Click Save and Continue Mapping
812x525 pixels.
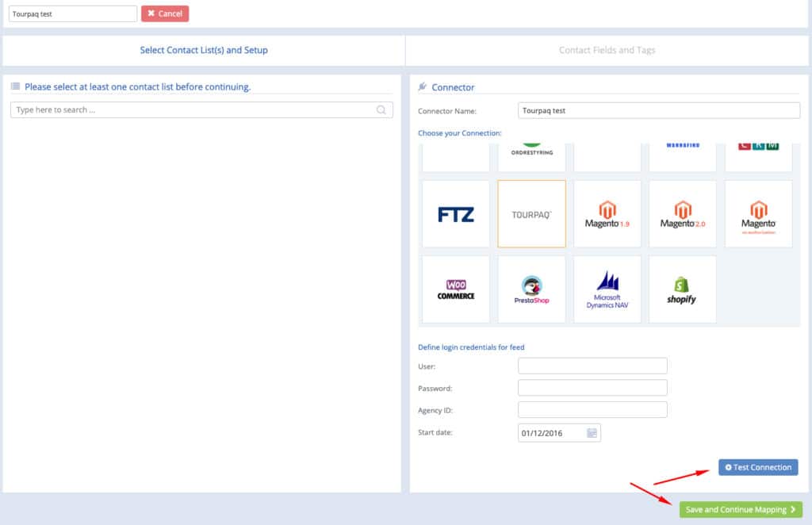(x=741, y=509)
